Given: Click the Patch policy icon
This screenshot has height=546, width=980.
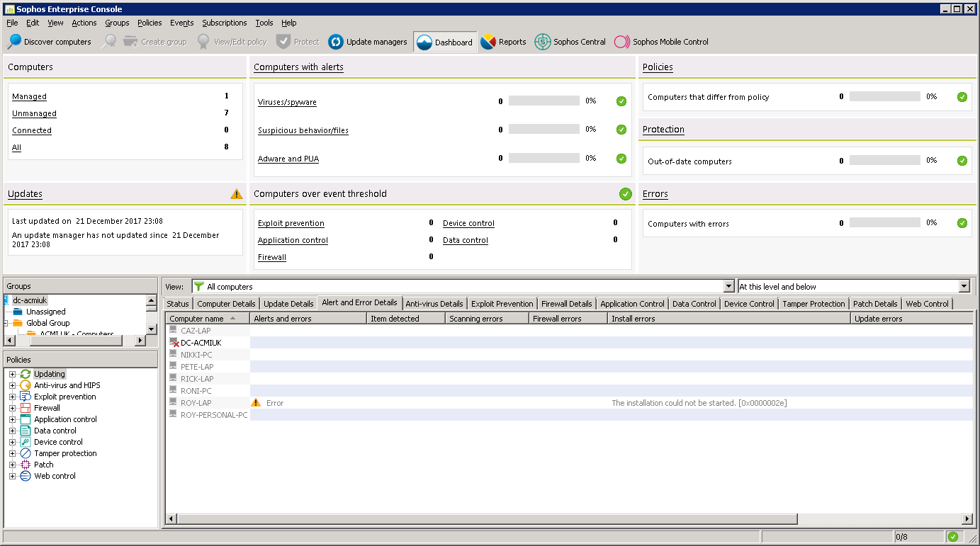Looking at the screenshot, I should [26, 465].
